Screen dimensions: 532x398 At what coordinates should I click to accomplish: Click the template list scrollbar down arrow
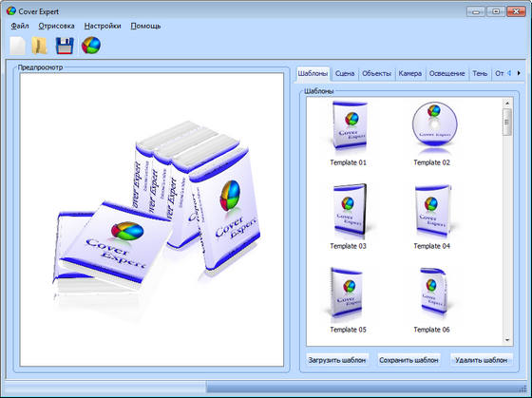507,340
